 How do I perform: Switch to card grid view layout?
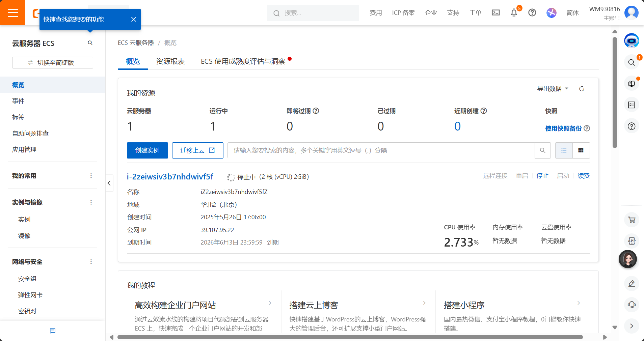pyautogui.click(x=581, y=150)
